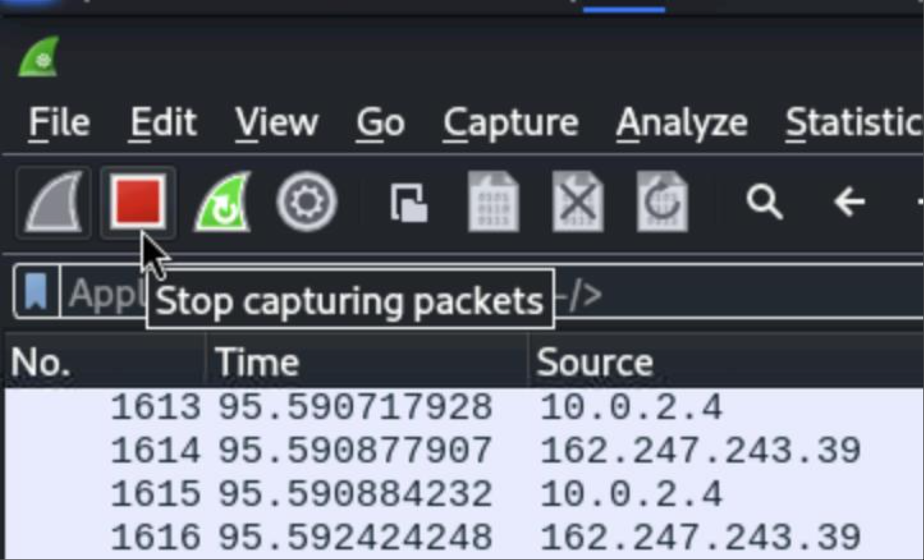This screenshot has height=560, width=924.
Task: Open the View menu
Action: [x=277, y=123]
